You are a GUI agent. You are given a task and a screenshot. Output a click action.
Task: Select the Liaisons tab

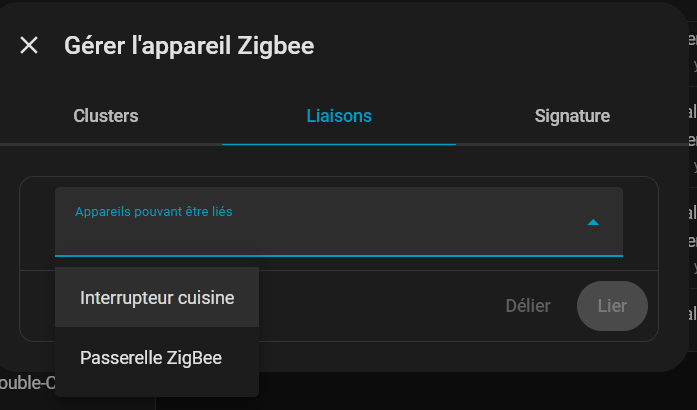point(338,116)
